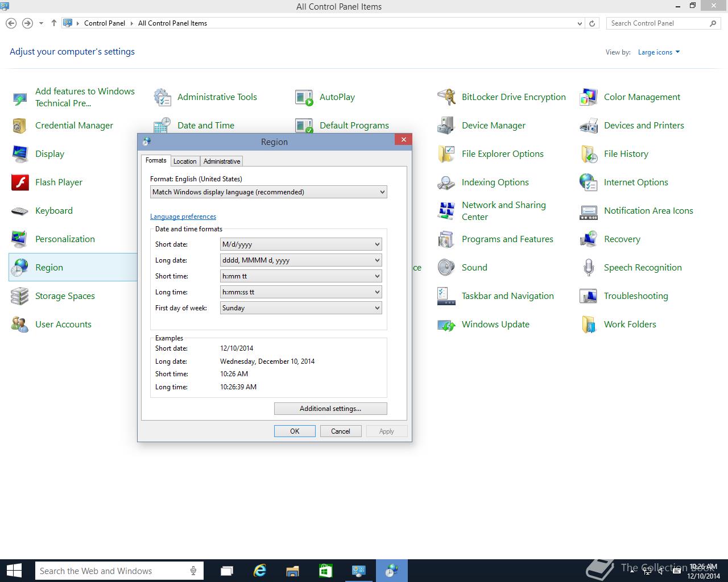Click the Color Management icon
Image resolution: width=728 pixels, height=582 pixels.
tap(589, 97)
